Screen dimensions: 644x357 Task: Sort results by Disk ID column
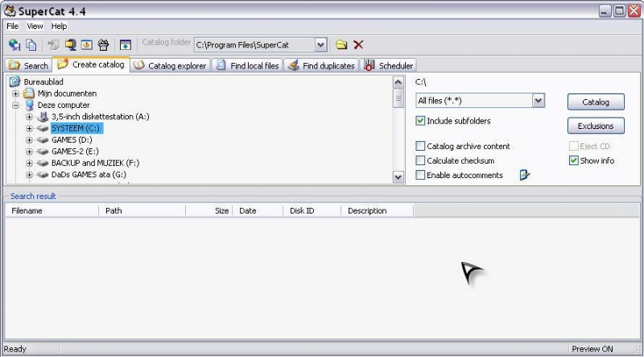[312, 210]
